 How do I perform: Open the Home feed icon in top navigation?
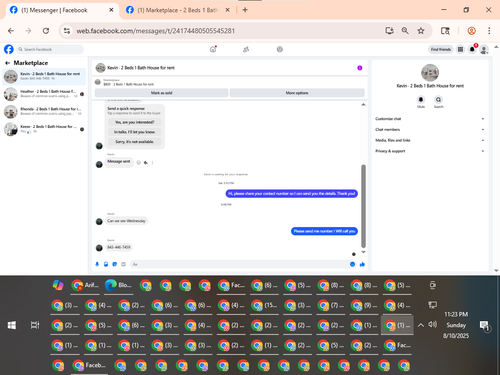coord(213,49)
